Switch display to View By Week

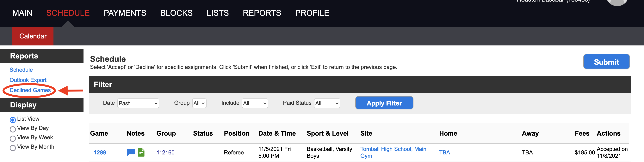click(x=13, y=138)
